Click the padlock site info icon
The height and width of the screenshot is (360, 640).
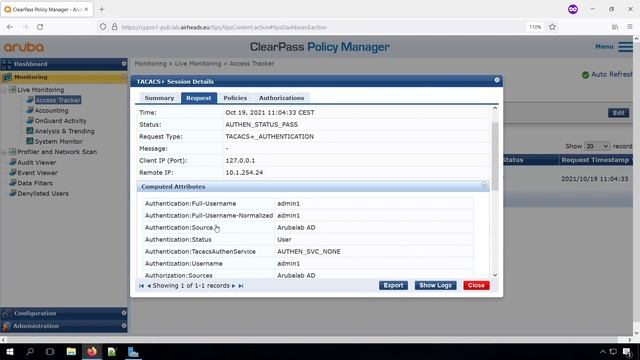115,27
